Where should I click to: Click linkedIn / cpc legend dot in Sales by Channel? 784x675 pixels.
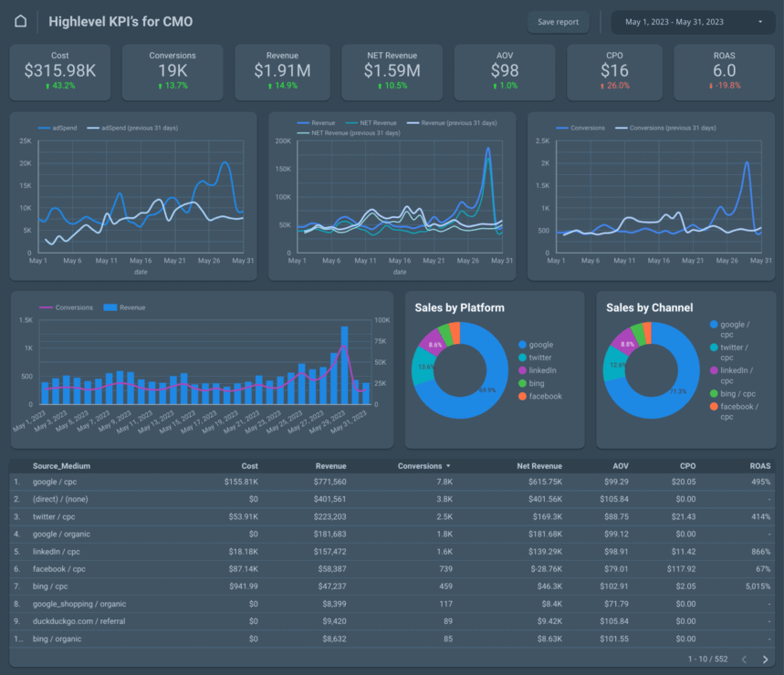(x=714, y=370)
